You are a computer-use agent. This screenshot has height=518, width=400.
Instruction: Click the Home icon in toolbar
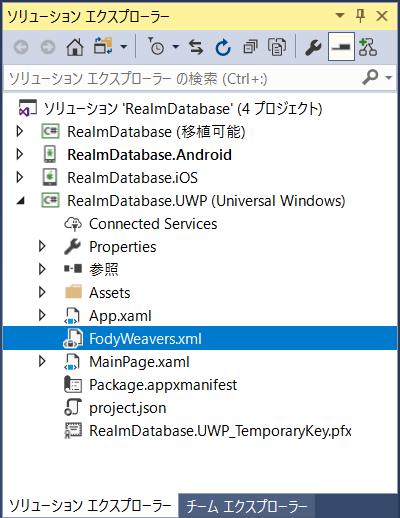[x=75, y=47]
